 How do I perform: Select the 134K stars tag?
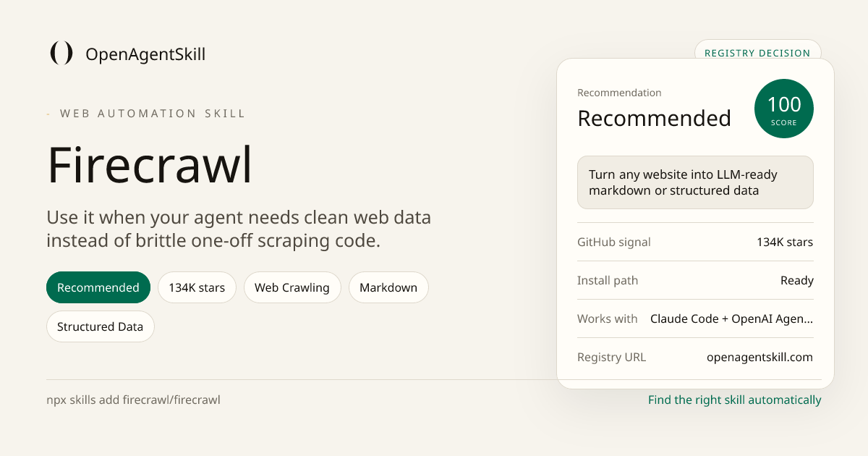pyautogui.click(x=197, y=287)
